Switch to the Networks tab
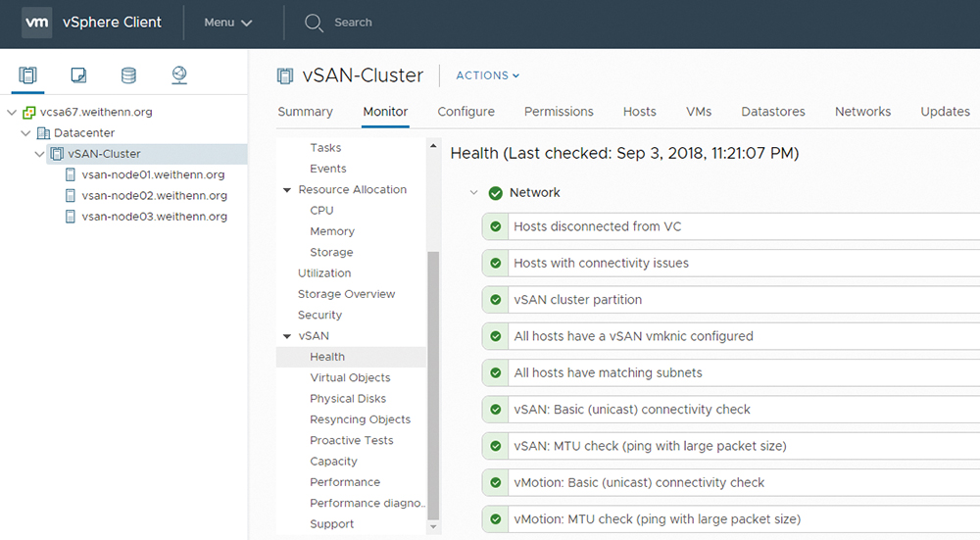This screenshot has width=980, height=540. 863,112
